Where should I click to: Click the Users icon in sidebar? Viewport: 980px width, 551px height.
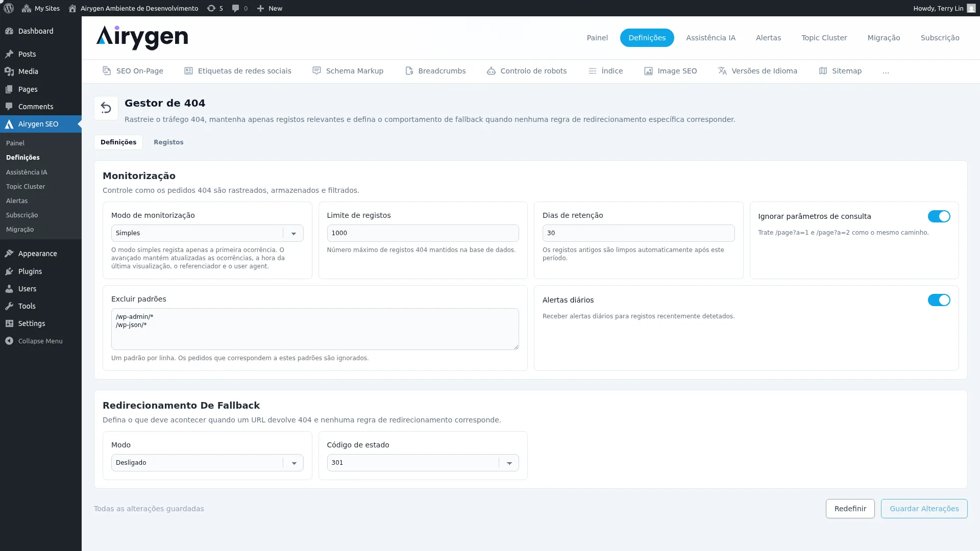9,289
